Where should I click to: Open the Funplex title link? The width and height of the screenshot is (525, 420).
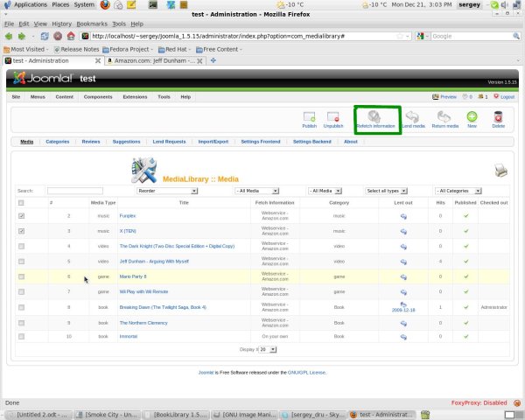pyautogui.click(x=128, y=216)
